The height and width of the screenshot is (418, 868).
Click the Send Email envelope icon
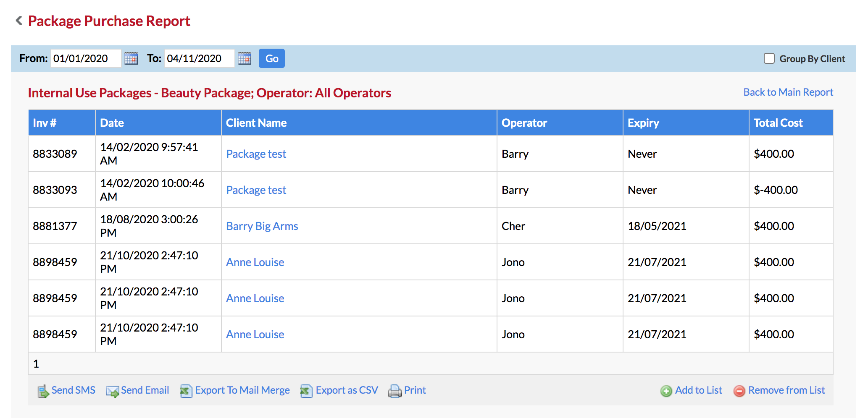(x=112, y=391)
